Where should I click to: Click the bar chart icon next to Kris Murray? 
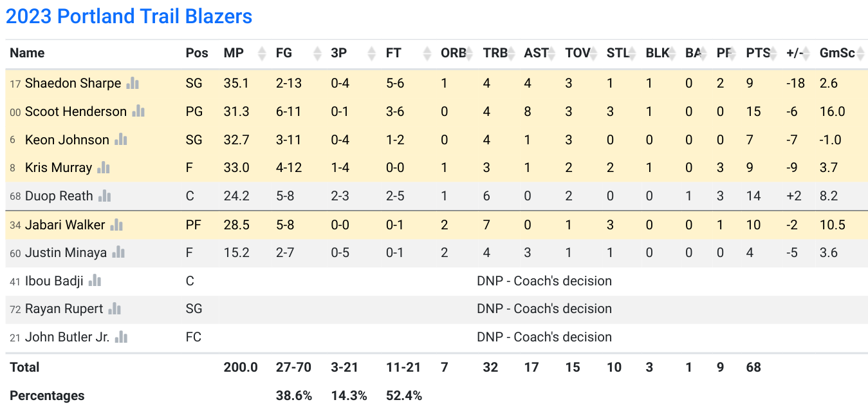click(104, 167)
